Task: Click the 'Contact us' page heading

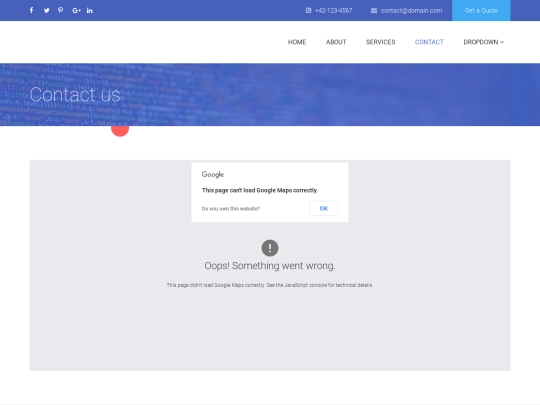Action: click(x=75, y=94)
